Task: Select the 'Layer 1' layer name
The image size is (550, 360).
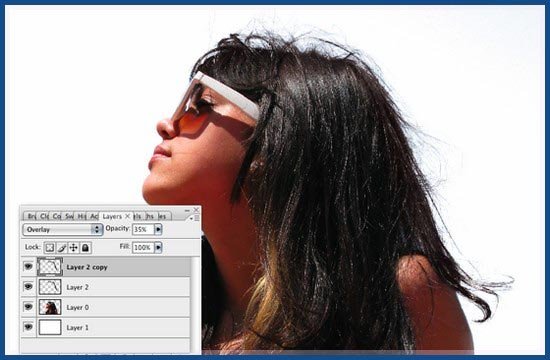Action: tap(78, 328)
